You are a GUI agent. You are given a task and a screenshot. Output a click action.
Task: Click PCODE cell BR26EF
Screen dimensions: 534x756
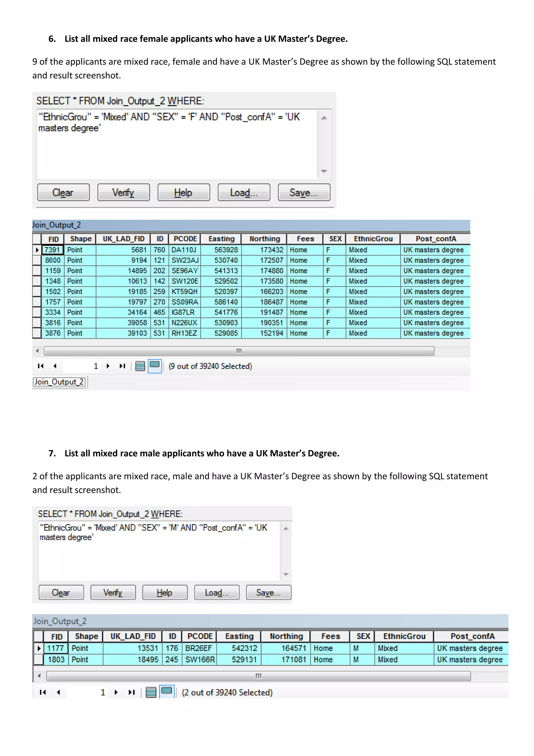click(x=199, y=648)
